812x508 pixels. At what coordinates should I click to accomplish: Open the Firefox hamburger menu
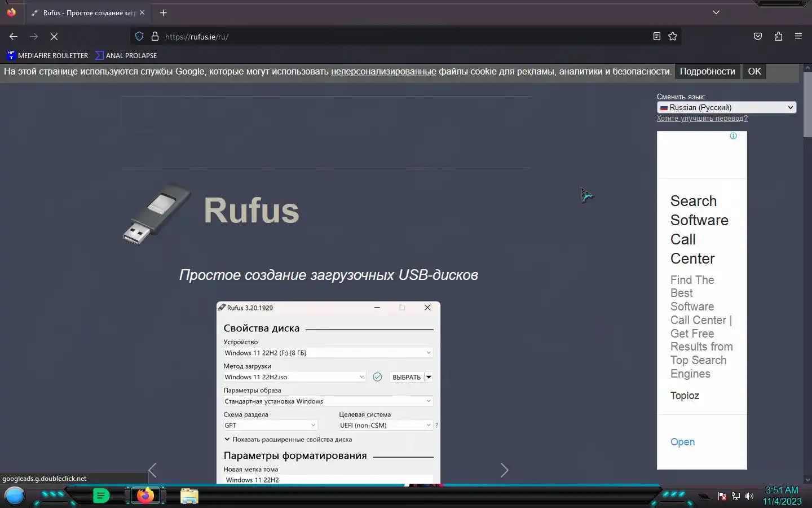click(x=798, y=36)
